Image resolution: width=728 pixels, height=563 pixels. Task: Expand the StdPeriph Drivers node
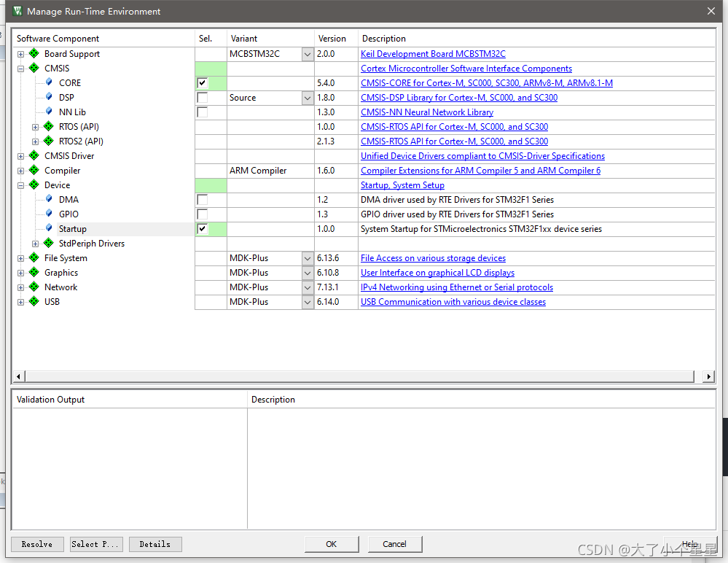point(35,244)
